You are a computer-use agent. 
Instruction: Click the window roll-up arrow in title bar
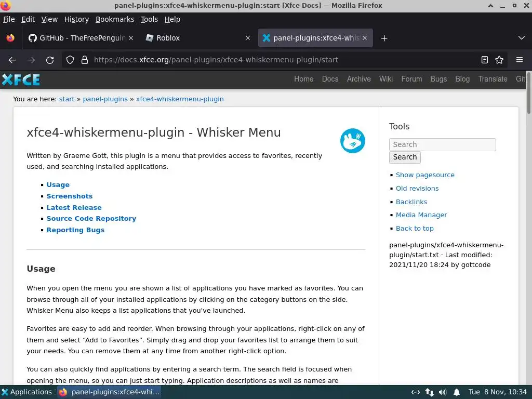pos(490,6)
